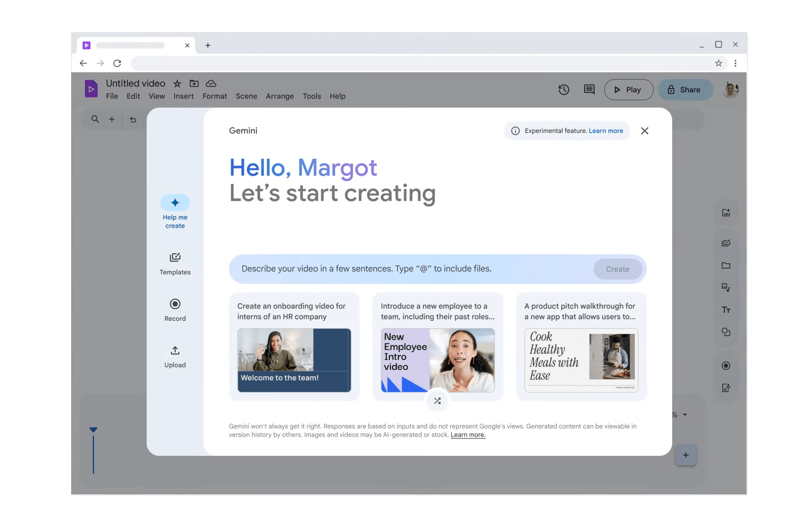812x515 pixels.
Task: Click the search magnifier in toolbar
Action: pyautogui.click(x=95, y=119)
